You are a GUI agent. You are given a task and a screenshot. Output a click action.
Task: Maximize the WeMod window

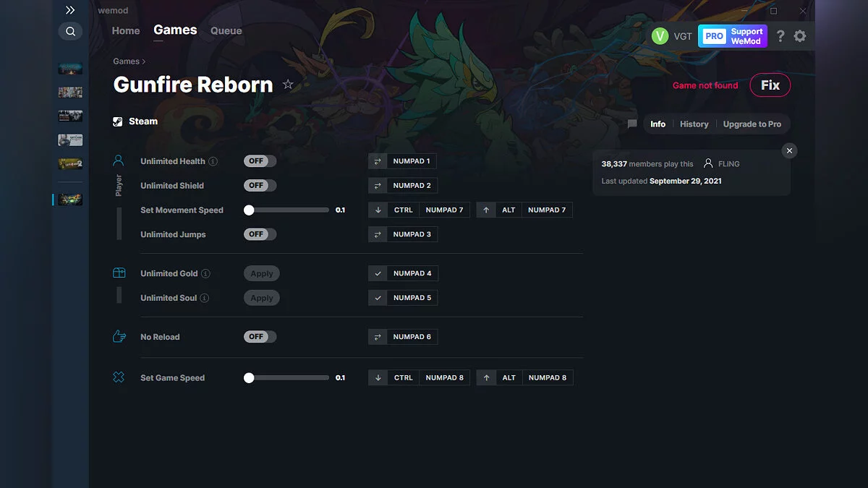pos(773,11)
